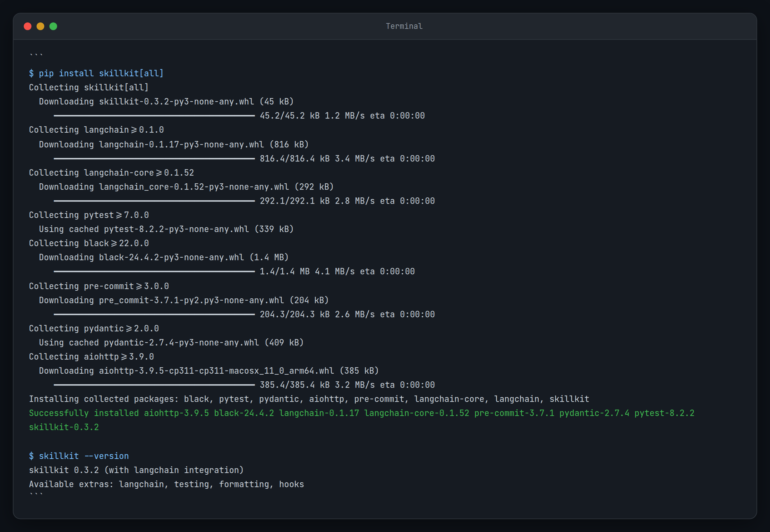
Task: Select the skillkit --version command line
Action: click(79, 456)
